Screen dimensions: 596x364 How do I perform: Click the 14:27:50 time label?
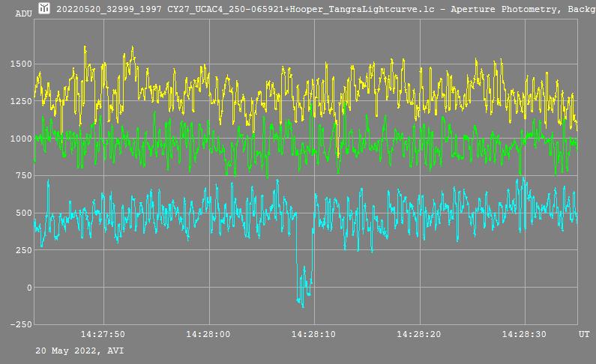point(103,334)
